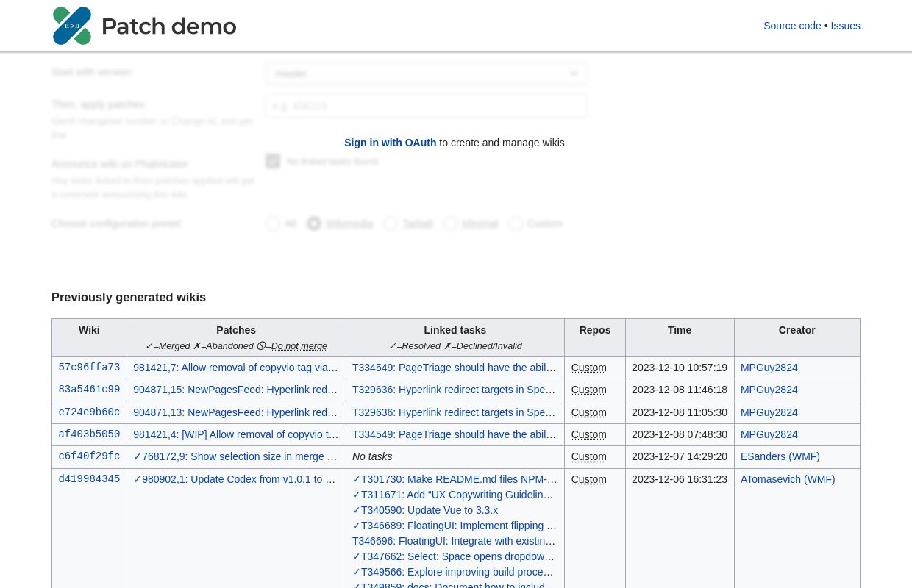The image size is (912, 588).
Task: Click Custom repos label in first row
Action: coord(588,367)
